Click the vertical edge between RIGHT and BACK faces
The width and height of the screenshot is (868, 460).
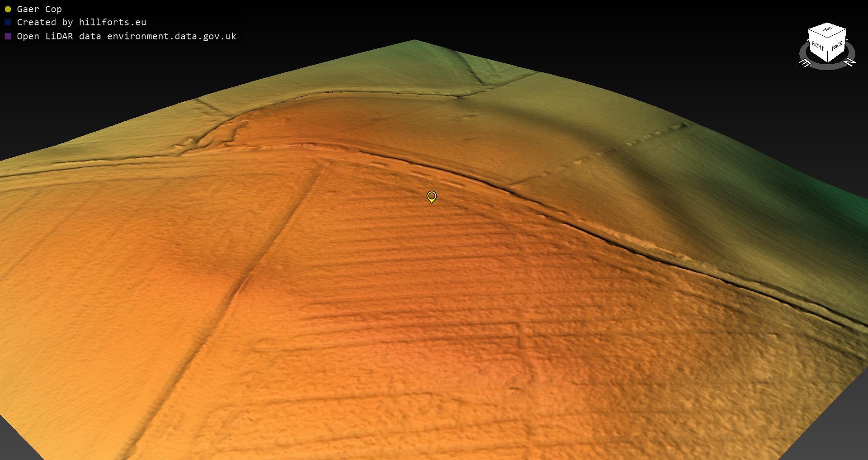(828, 50)
